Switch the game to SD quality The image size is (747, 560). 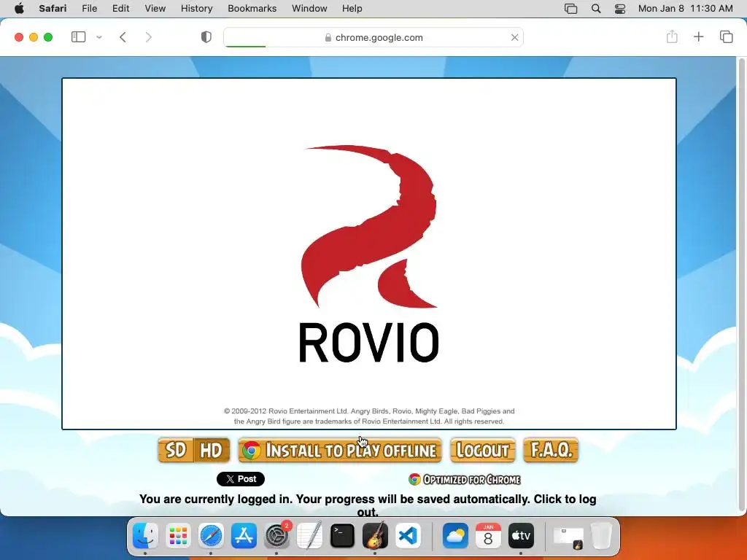175,450
